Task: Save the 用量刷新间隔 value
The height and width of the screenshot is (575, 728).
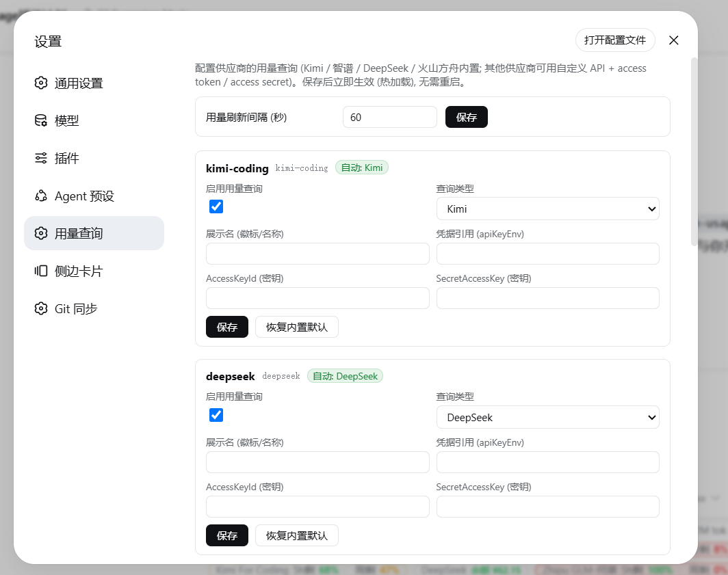Action: point(467,117)
